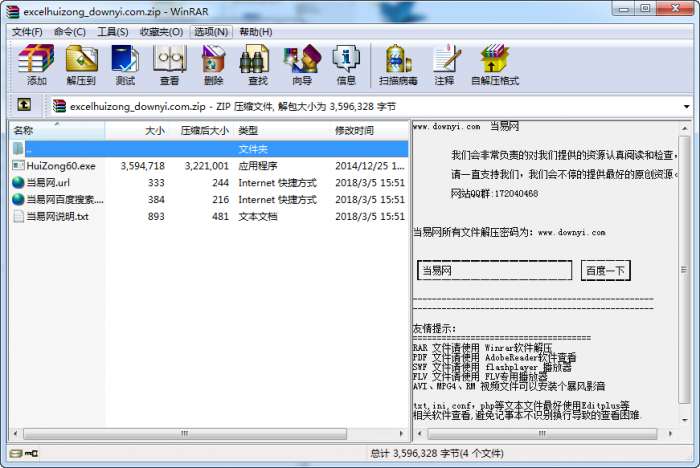Image resolution: width=700 pixels, height=468 pixels.
Task: Click the 注释 (Comment) toolbar icon
Action: (446, 59)
